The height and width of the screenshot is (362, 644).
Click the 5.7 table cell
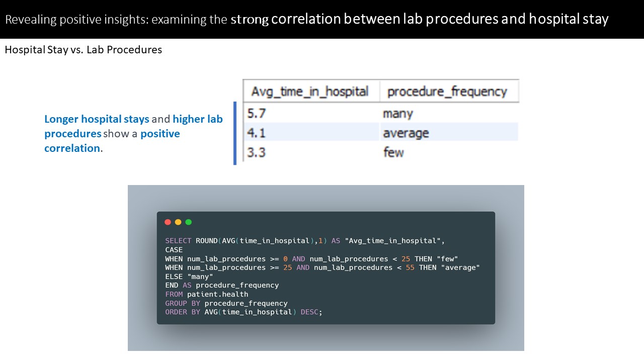(311, 113)
